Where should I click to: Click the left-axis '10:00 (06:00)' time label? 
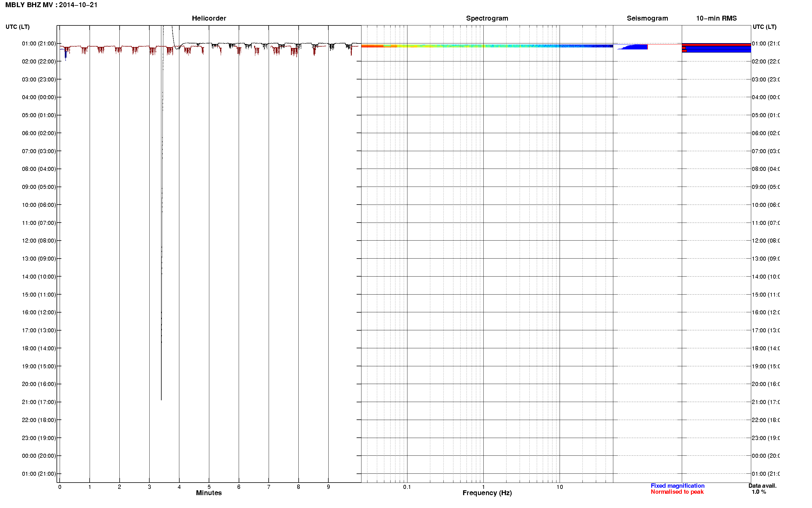pyautogui.click(x=39, y=205)
